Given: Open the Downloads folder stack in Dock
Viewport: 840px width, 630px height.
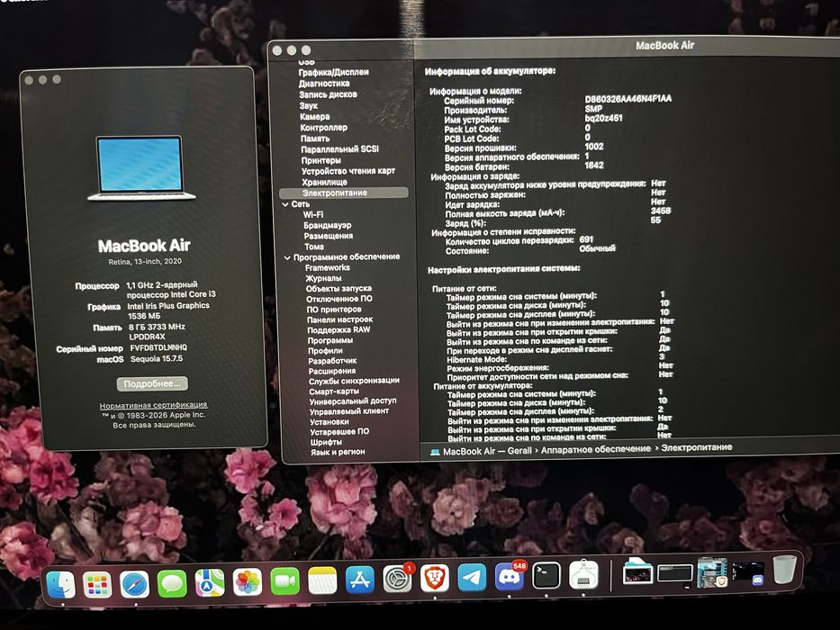Looking at the screenshot, I should point(637,571).
